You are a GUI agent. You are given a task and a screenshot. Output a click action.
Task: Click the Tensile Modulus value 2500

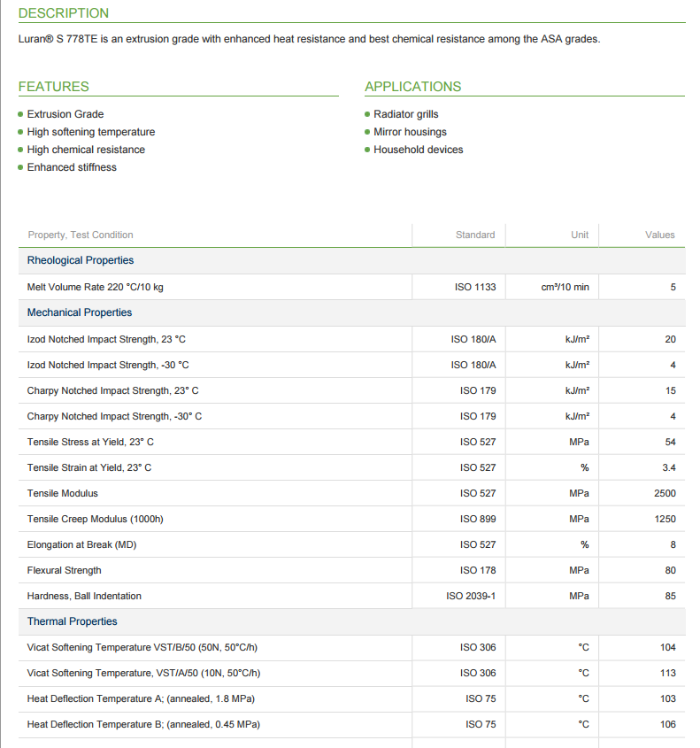click(x=665, y=493)
